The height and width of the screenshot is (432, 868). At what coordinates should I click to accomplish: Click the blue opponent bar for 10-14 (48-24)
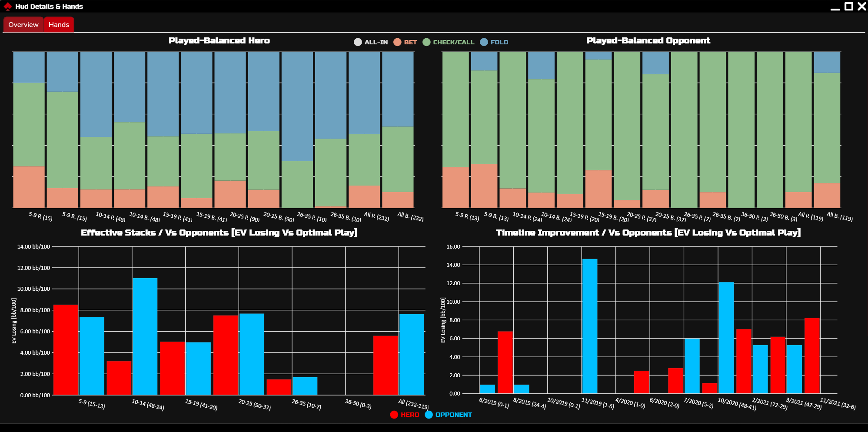[x=145, y=336]
